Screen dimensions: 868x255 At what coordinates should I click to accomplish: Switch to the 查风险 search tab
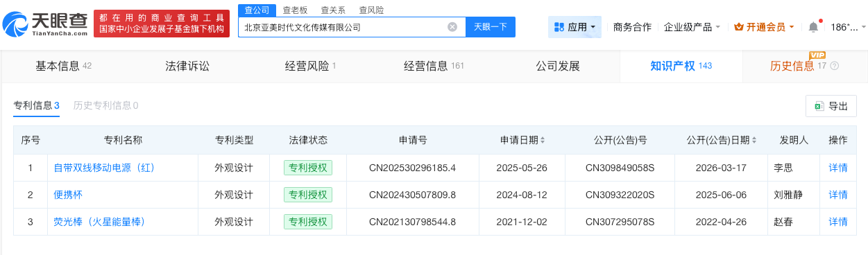coord(371,10)
